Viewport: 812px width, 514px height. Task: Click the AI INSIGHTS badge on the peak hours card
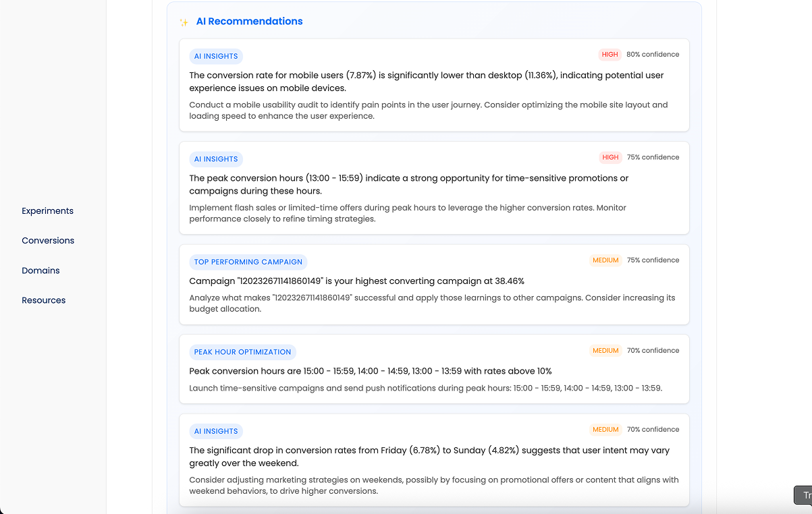point(216,159)
